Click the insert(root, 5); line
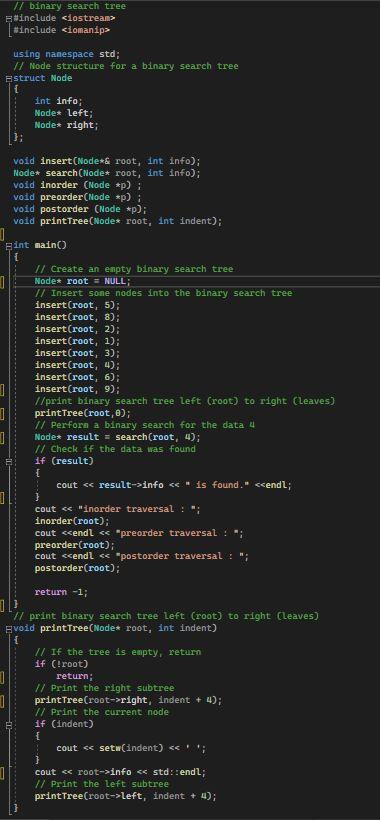Viewport: 380px width, 820px height. (77, 305)
